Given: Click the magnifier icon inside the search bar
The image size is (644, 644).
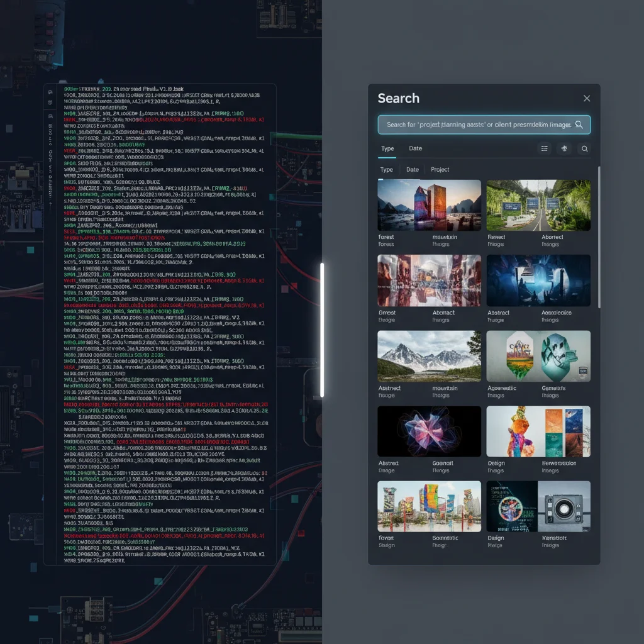Looking at the screenshot, I should tap(579, 125).
